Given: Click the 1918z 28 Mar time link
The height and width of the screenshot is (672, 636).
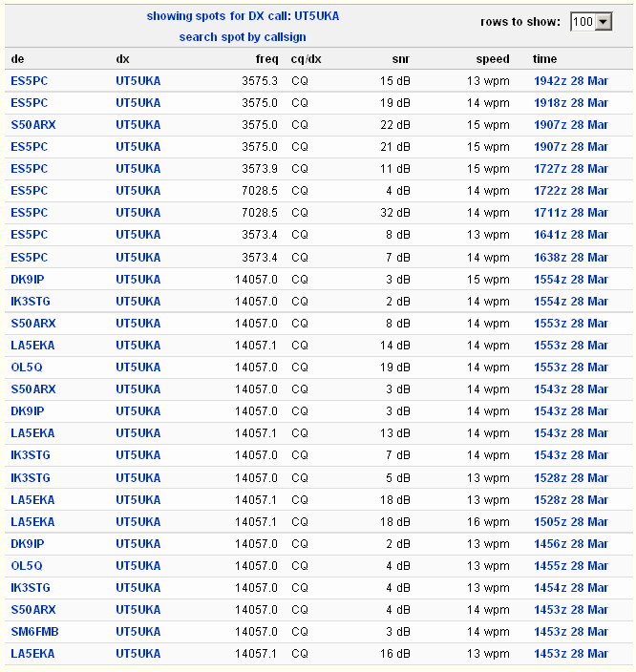Looking at the screenshot, I should point(571,103).
